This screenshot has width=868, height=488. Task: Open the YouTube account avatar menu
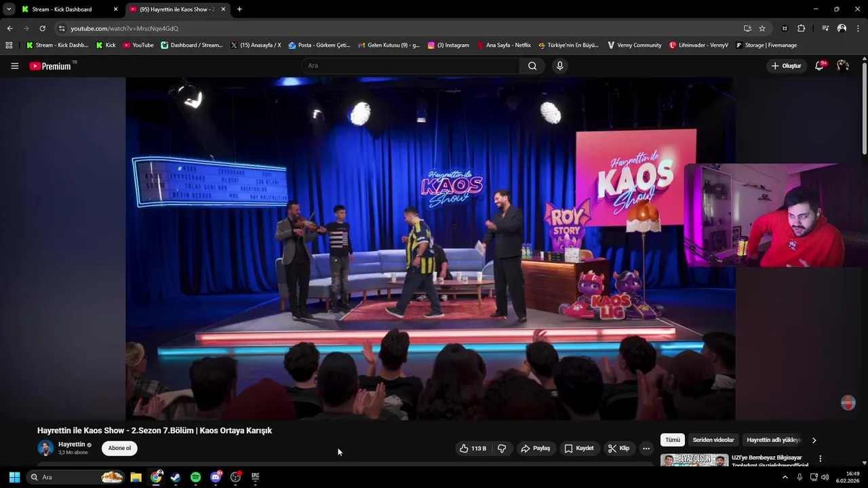(x=843, y=66)
